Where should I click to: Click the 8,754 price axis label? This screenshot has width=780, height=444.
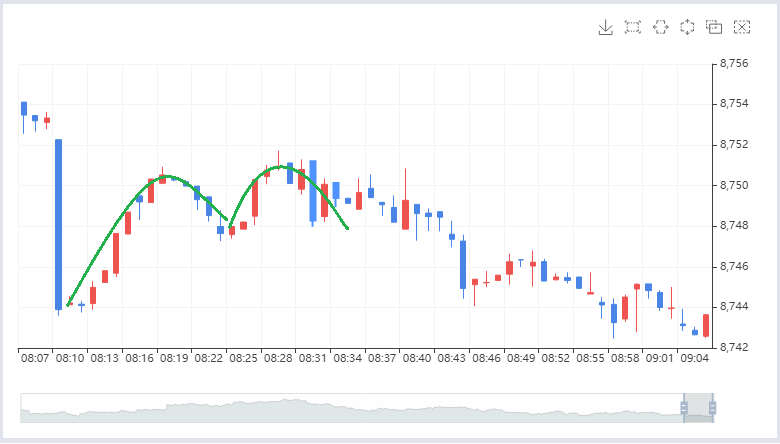click(x=734, y=104)
